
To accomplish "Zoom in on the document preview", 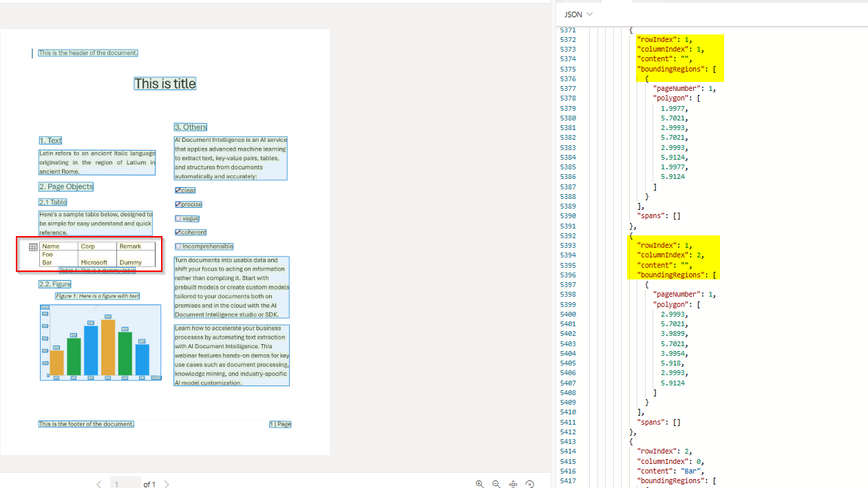I will 480,484.
